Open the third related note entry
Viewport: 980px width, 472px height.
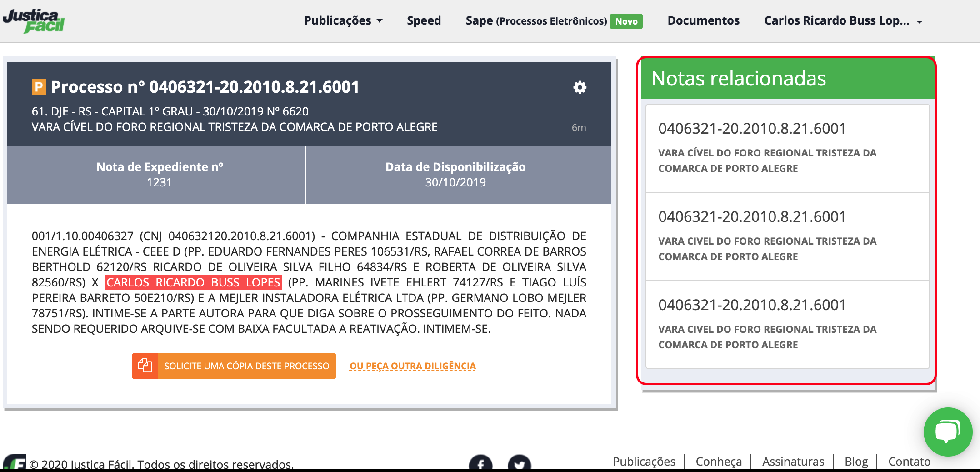coord(787,324)
